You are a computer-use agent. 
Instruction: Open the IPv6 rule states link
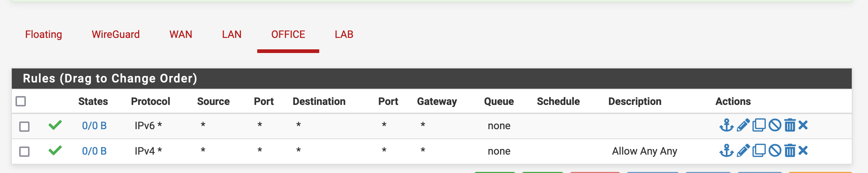pos(94,126)
